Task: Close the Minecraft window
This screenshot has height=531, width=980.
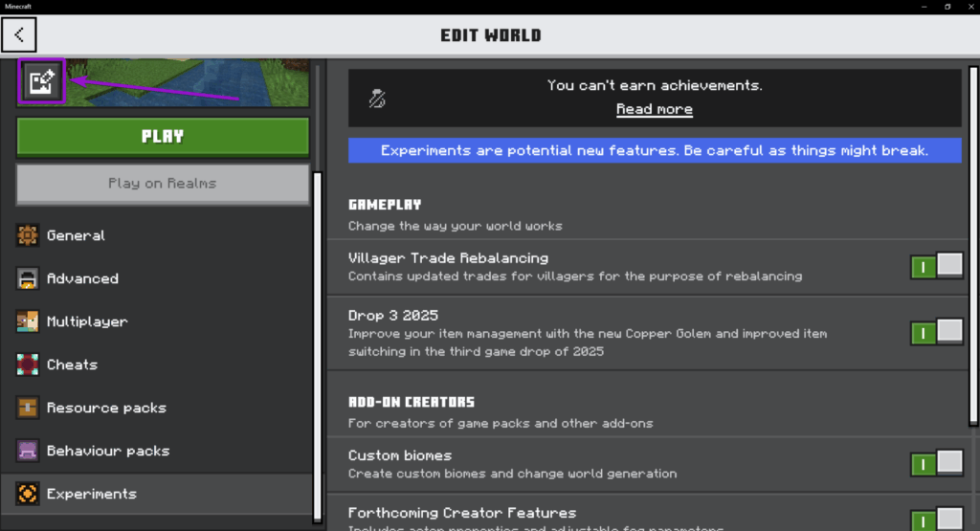Action: [970, 7]
